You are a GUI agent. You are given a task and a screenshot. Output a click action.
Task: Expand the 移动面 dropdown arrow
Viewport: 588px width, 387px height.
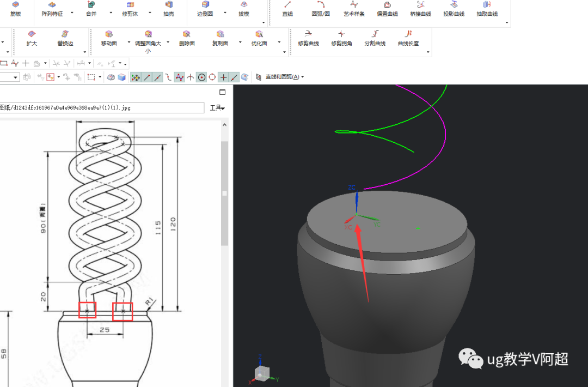coord(129,42)
